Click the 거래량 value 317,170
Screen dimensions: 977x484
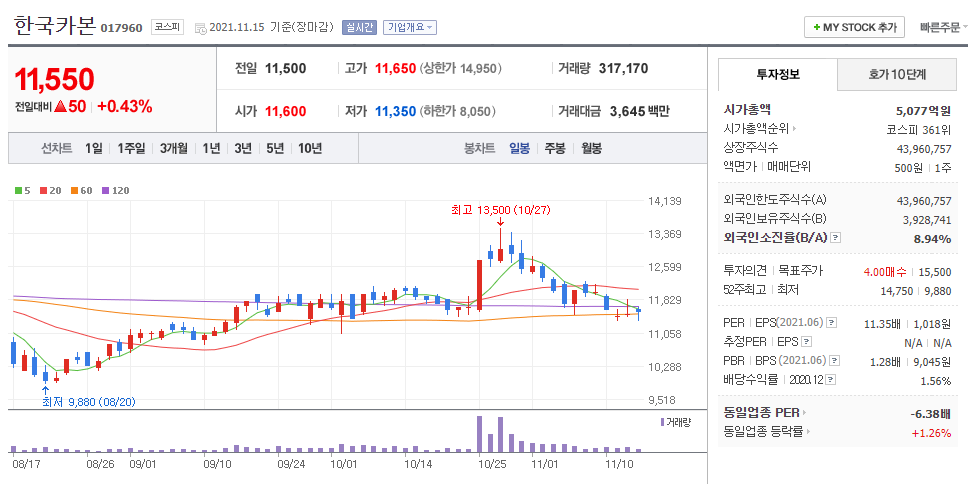[623, 69]
